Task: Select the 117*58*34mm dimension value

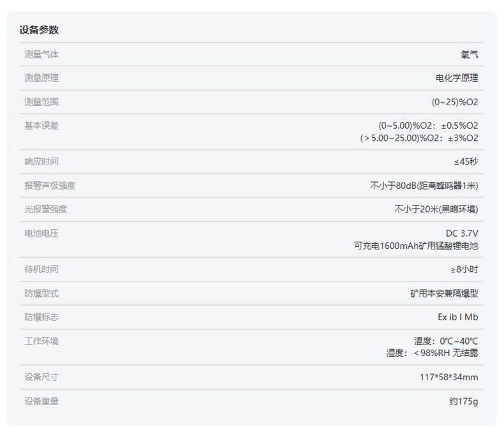Action: pyautogui.click(x=448, y=377)
